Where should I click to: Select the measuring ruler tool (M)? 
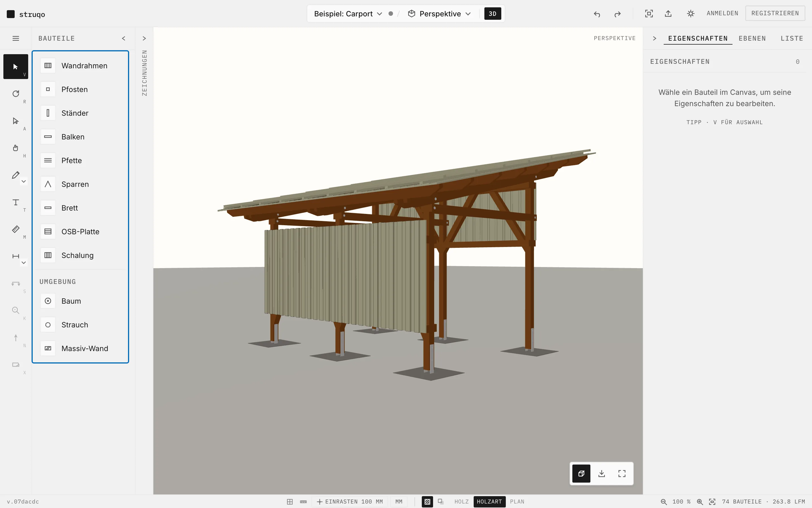16,229
